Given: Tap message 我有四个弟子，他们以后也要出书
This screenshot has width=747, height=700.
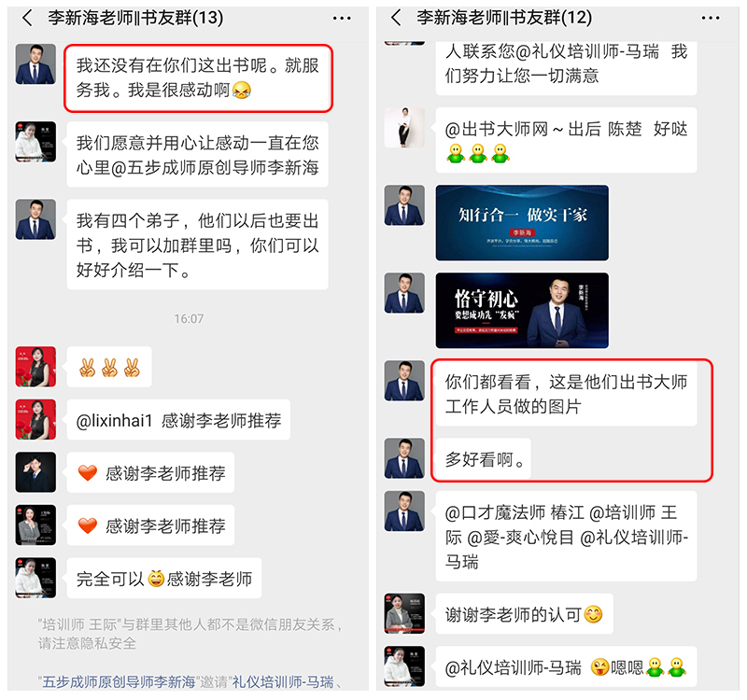Looking at the screenshot, I should [x=198, y=245].
